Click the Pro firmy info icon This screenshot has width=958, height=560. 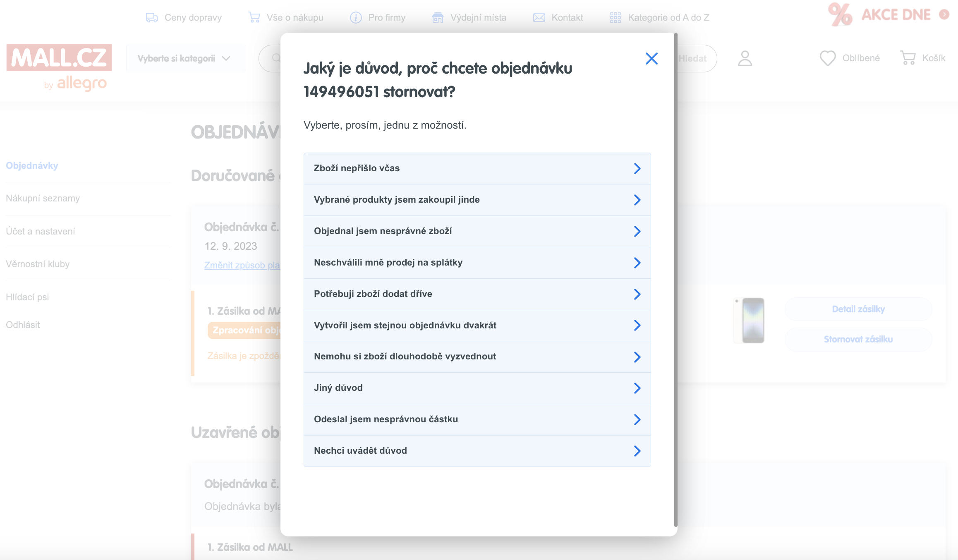tap(356, 18)
